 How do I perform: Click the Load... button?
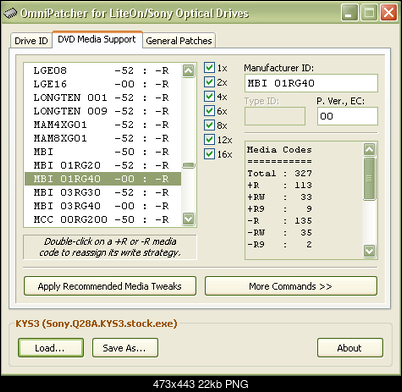pyautogui.click(x=51, y=348)
